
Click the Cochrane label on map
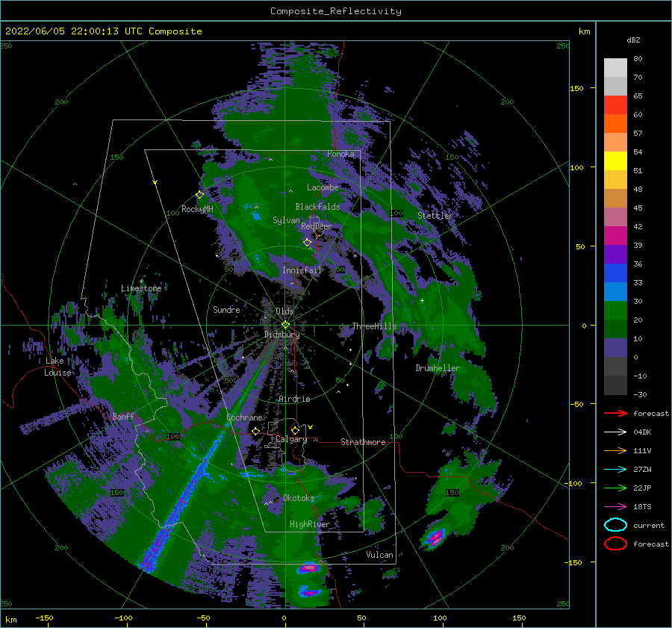coord(244,417)
